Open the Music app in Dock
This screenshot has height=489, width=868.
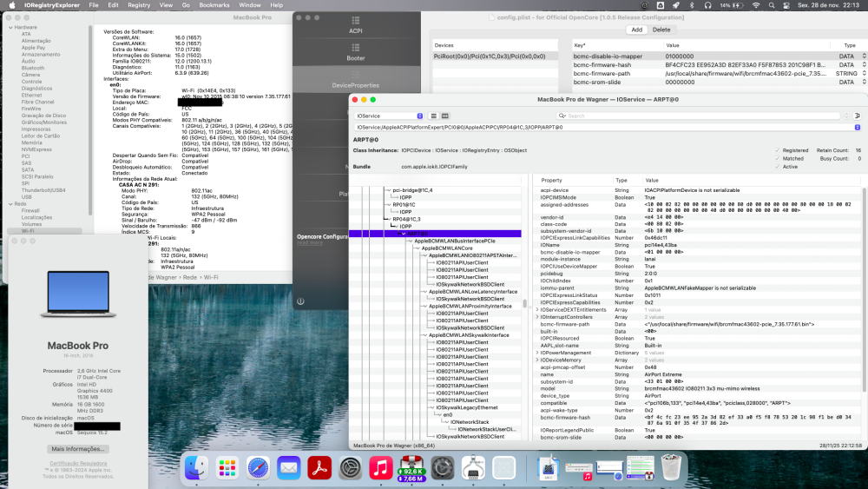pos(381,468)
